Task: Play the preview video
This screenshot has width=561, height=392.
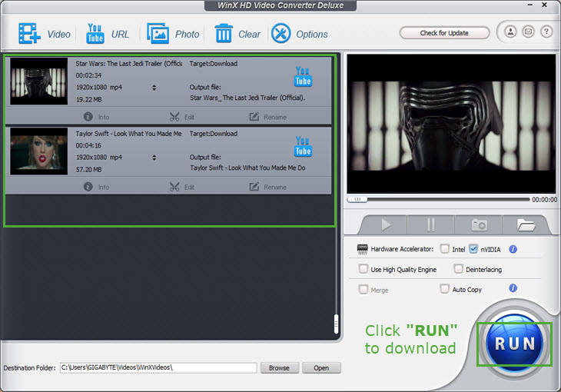Action: (x=386, y=225)
